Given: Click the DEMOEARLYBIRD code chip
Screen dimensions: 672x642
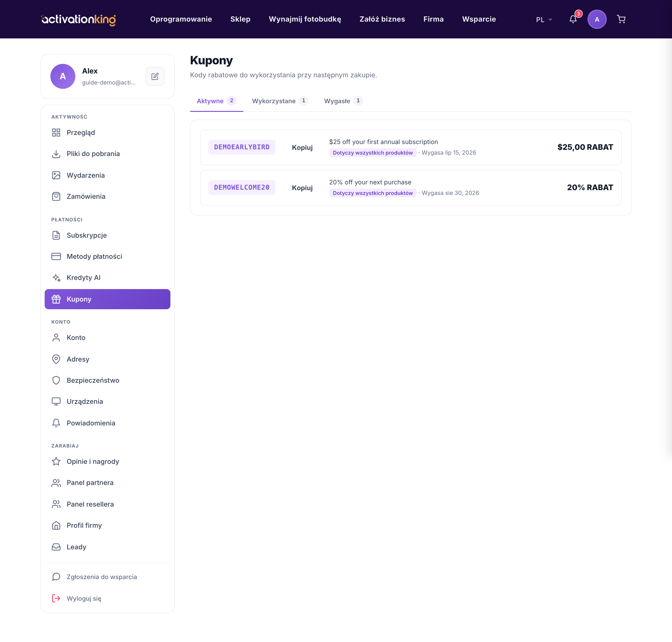Looking at the screenshot, I should 242,147.
